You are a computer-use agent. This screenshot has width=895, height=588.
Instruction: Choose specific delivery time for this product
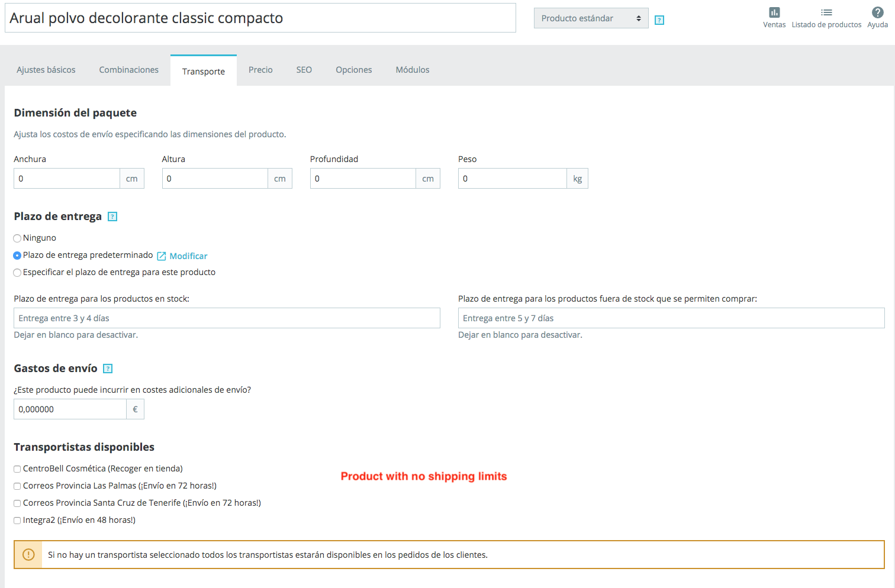[17, 273]
